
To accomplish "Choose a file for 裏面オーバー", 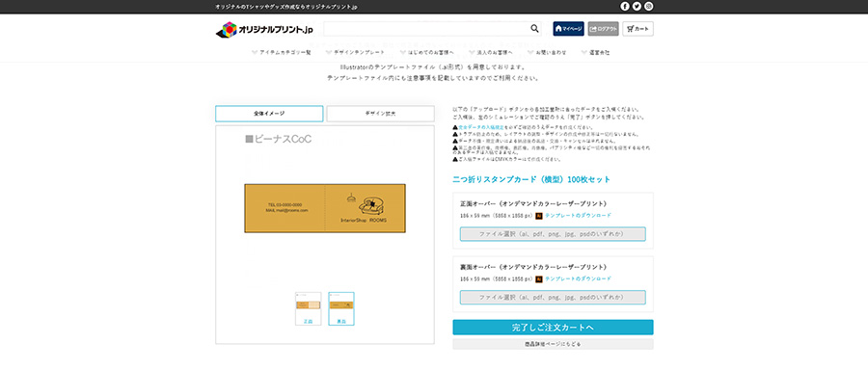I will [553, 298].
